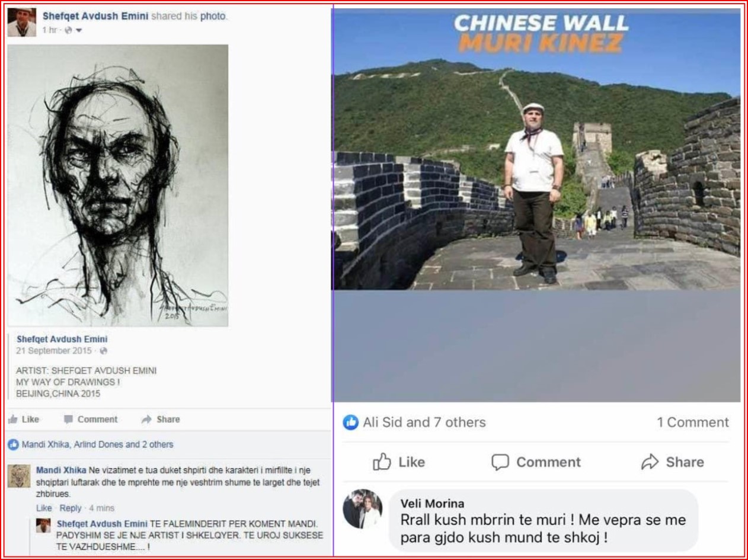Click the Comment speech bubble icon under the drawing post
748x560 pixels.
69,420
